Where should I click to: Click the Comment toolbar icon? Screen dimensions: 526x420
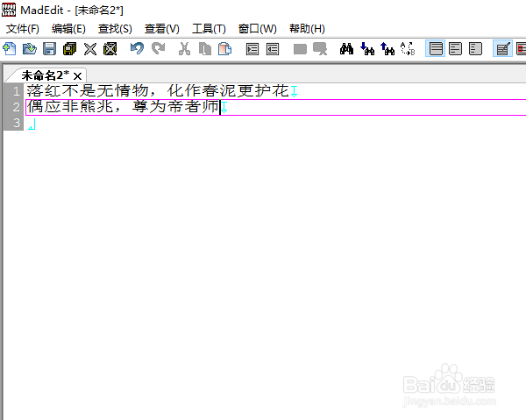(300, 49)
